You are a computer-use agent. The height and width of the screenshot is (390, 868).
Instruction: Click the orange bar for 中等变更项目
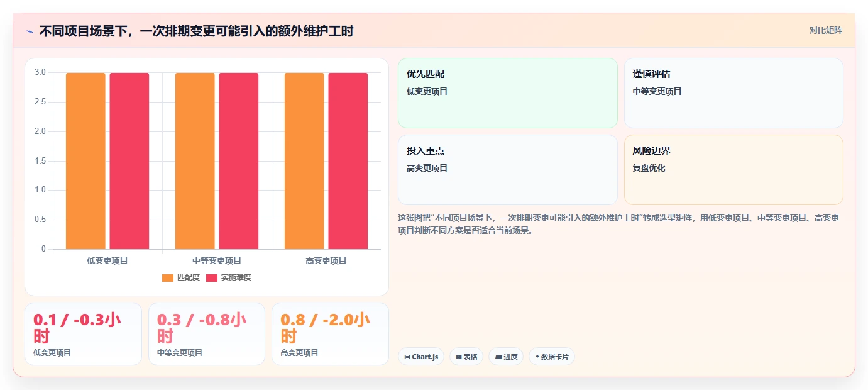[195, 161]
